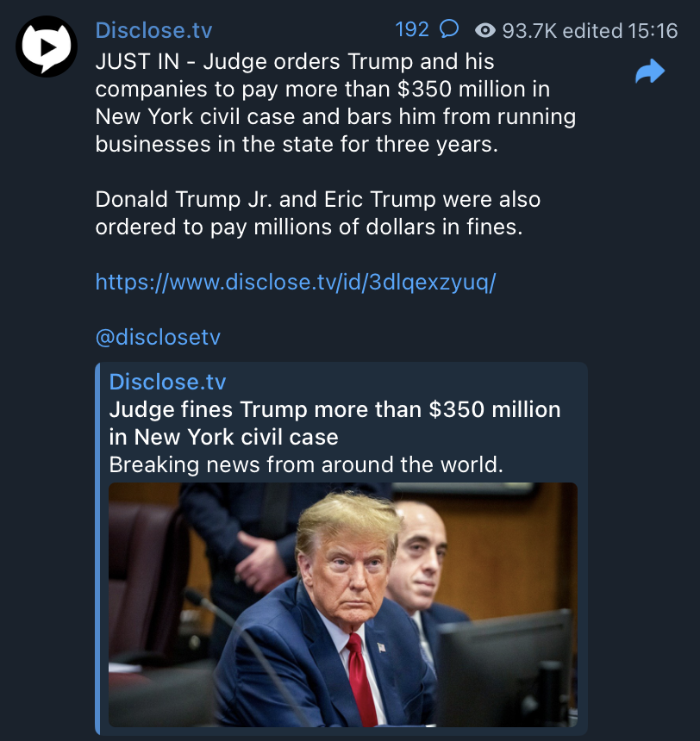Screen dimensions: 700x741
Task: Open the courtroom photo thumbnail
Action: point(343,604)
